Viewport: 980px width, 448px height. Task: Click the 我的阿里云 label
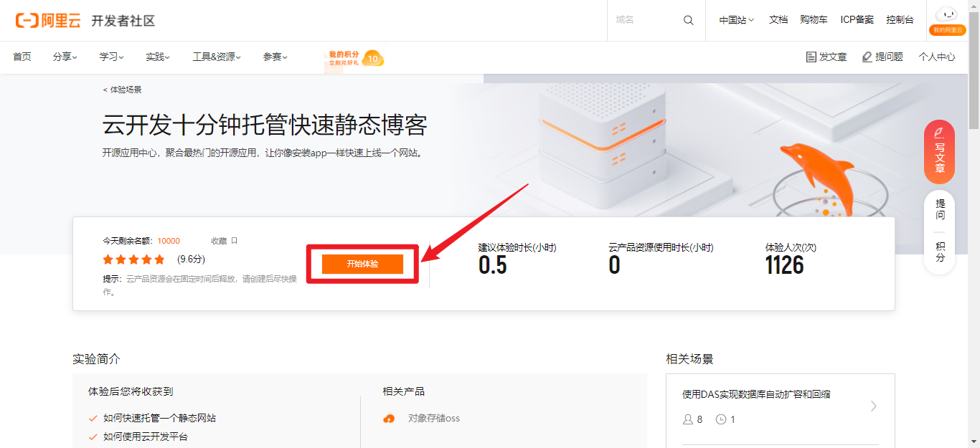click(x=947, y=30)
